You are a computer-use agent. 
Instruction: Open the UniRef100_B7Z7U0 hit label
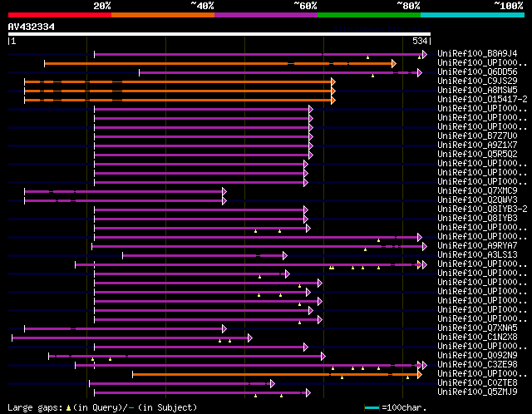tap(477, 136)
